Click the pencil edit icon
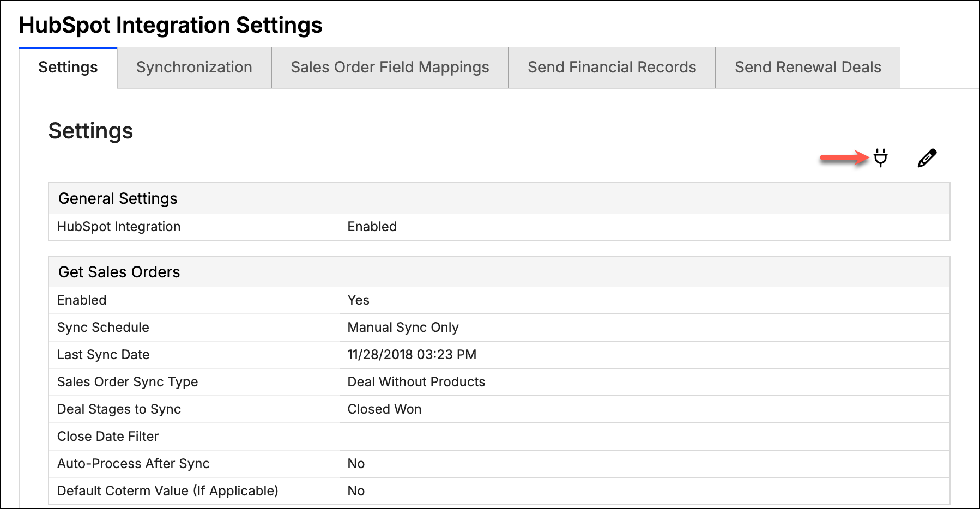This screenshot has width=980, height=509. point(927,158)
